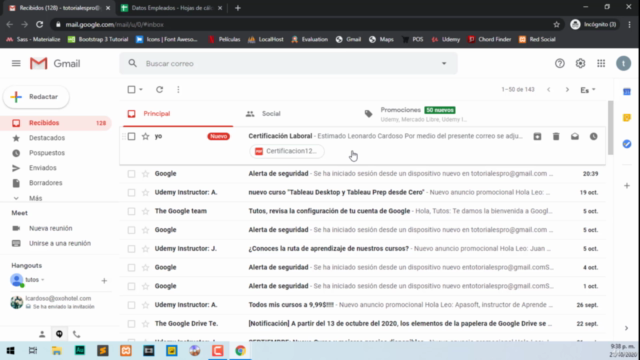The width and height of the screenshot is (640, 360).
Task: Open the Certificacion12 PDF attachment chip
Action: 287,151
